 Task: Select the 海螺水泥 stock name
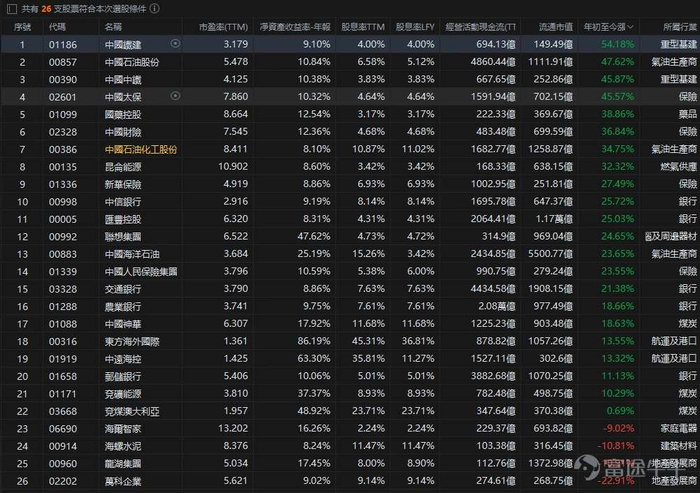pos(123,446)
